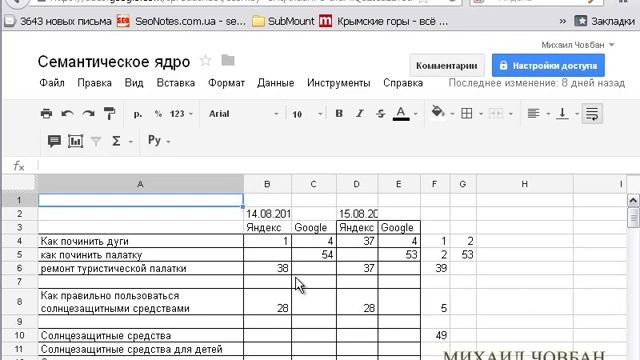Image resolution: width=640 pixels, height=360 pixels.
Task: Open the Правка menu
Action: point(95,83)
